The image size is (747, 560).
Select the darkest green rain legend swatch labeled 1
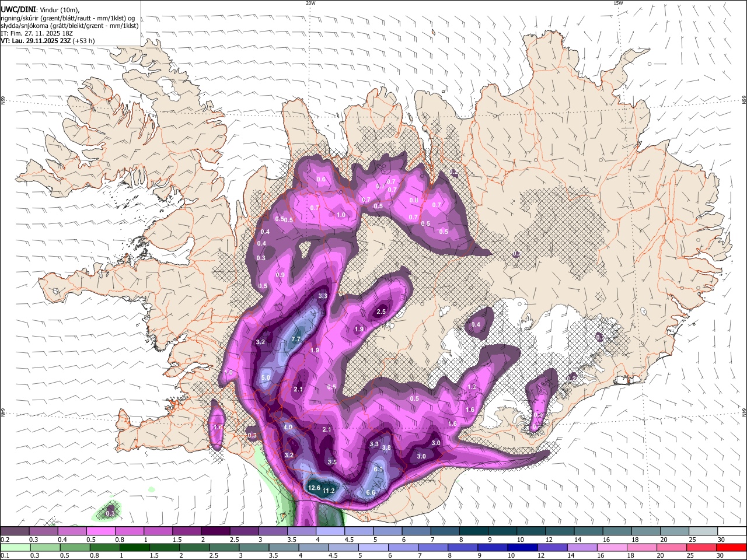tap(134, 547)
